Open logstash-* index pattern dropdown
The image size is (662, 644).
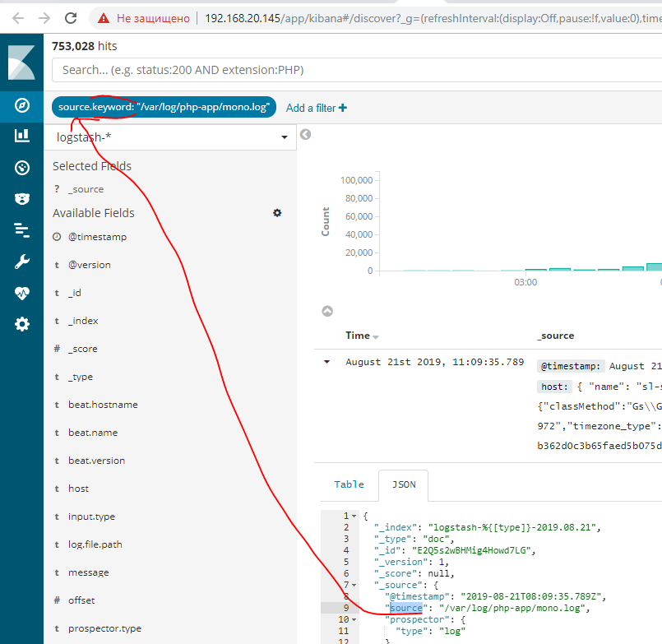pyautogui.click(x=170, y=137)
